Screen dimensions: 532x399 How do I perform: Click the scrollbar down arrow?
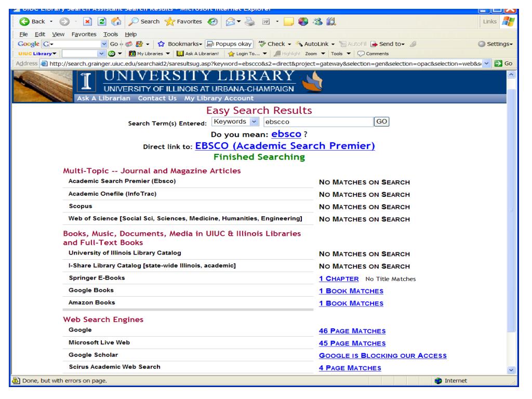tap(511, 370)
